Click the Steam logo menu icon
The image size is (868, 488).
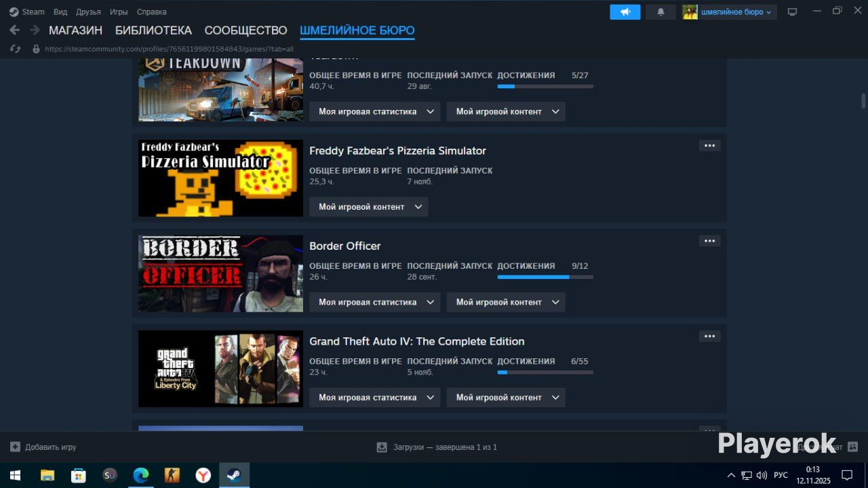14,12
